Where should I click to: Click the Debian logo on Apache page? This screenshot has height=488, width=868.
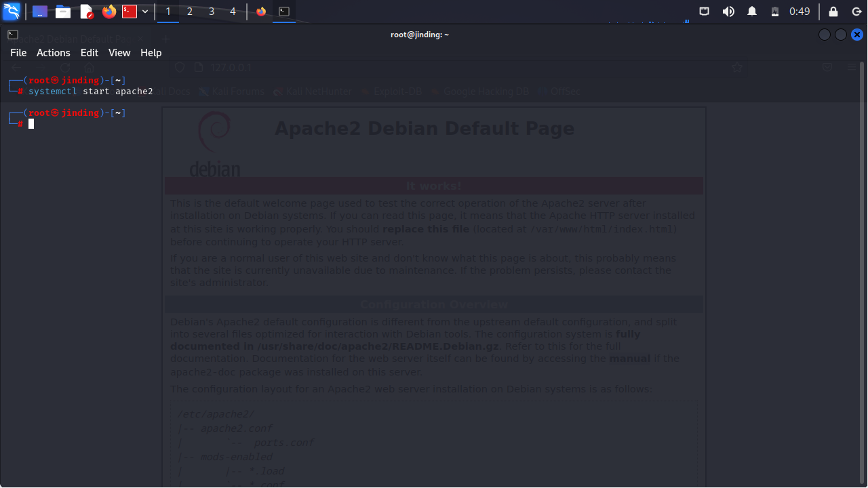pyautogui.click(x=214, y=144)
